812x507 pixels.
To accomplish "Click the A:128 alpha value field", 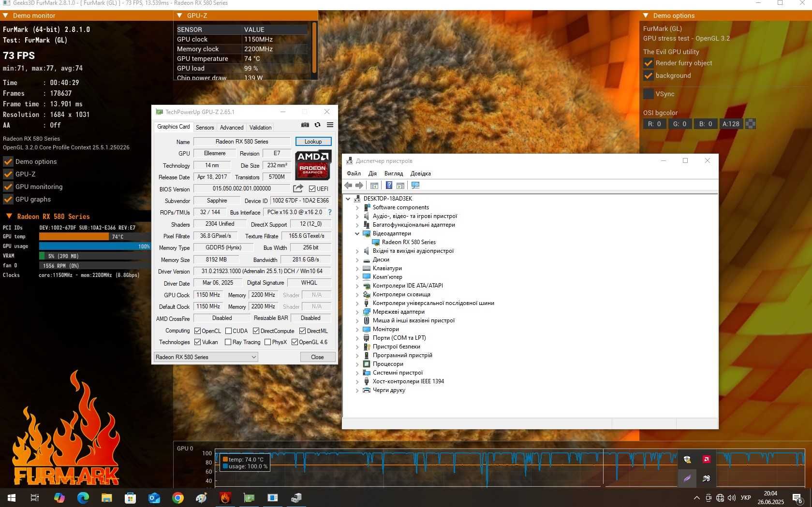I will coord(731,124).
